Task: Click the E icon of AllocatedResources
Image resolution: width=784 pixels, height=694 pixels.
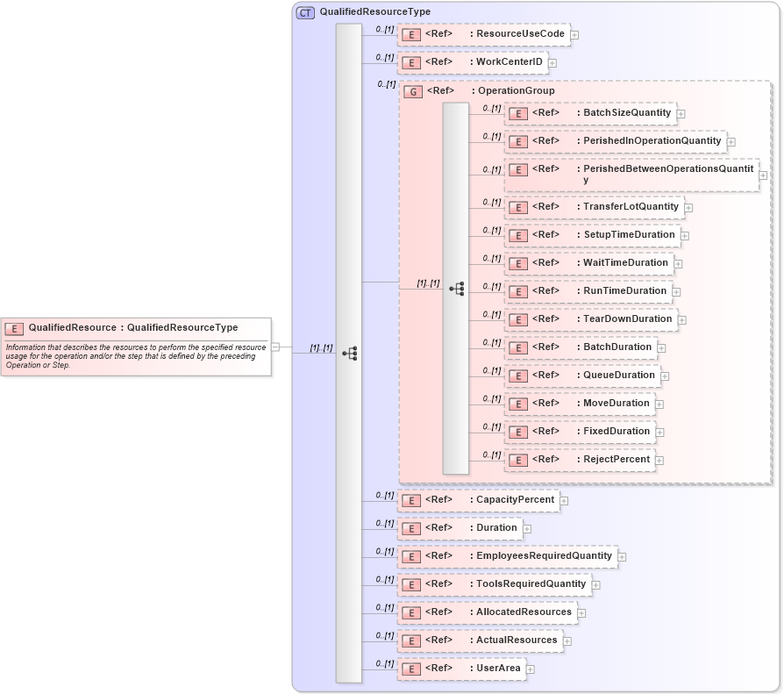Action: click(x=411, y=612)
